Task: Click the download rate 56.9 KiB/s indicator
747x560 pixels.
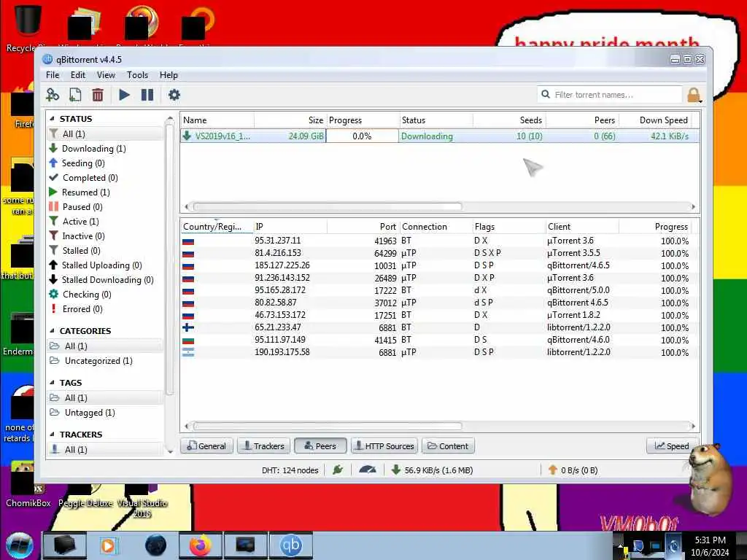Action: tap(432, 470)
